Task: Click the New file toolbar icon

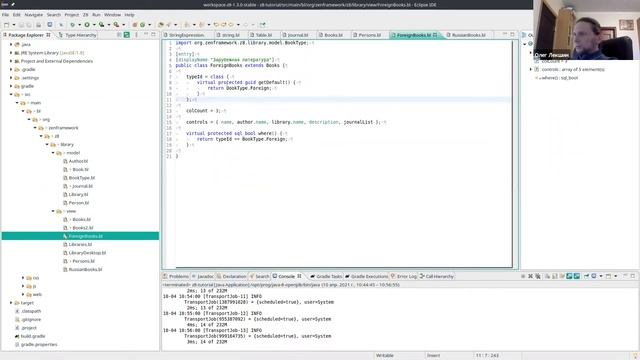Action: coord(6,25)
